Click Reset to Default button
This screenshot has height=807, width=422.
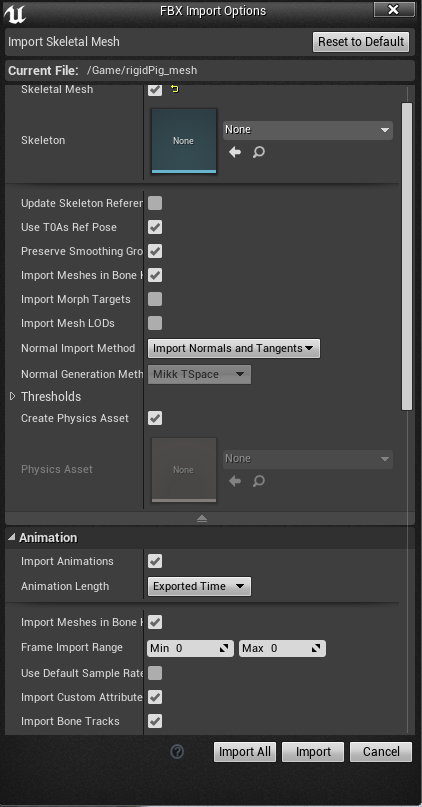361,42
